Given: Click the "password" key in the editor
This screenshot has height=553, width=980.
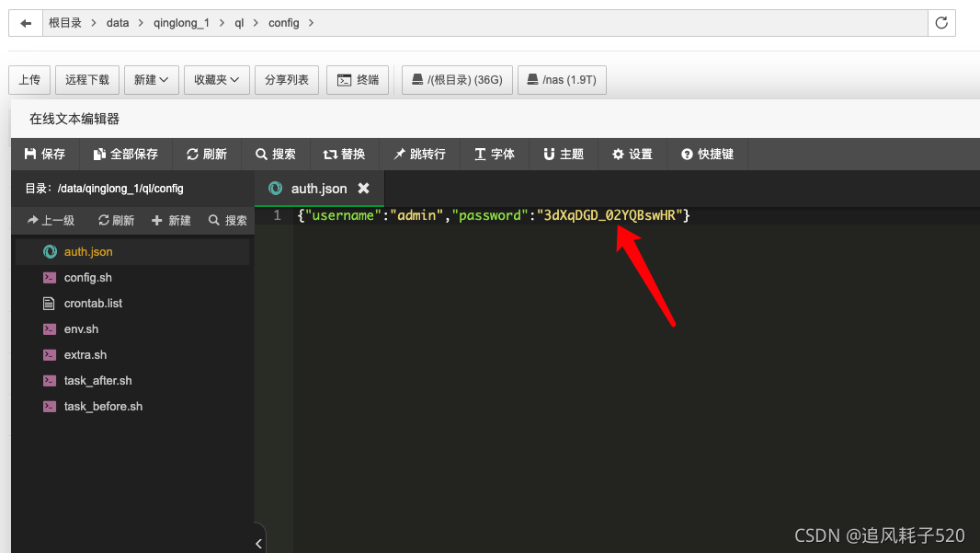Looking at the screenshot, I should tap(490, 215).
